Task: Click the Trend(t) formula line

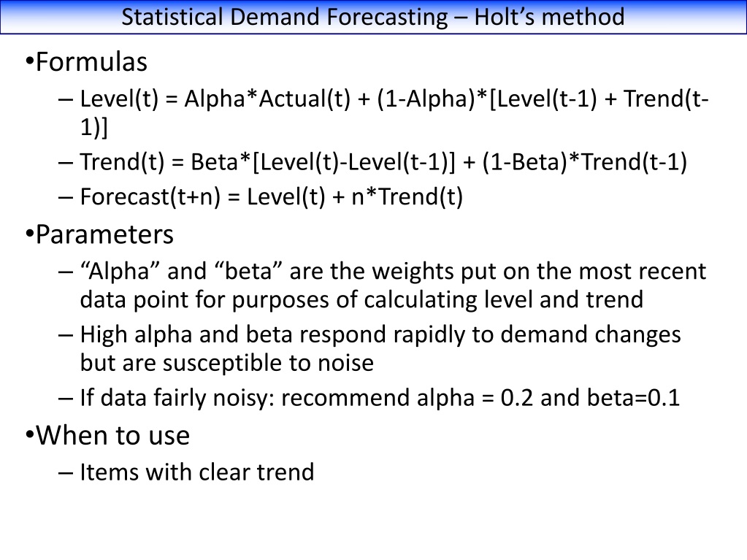Action: coord(383,162)
